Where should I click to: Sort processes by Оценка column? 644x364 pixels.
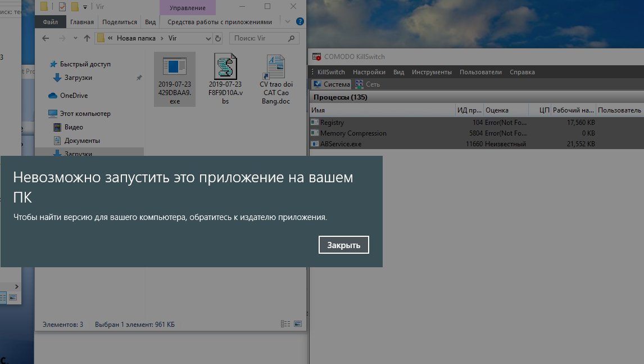(506, 110)
